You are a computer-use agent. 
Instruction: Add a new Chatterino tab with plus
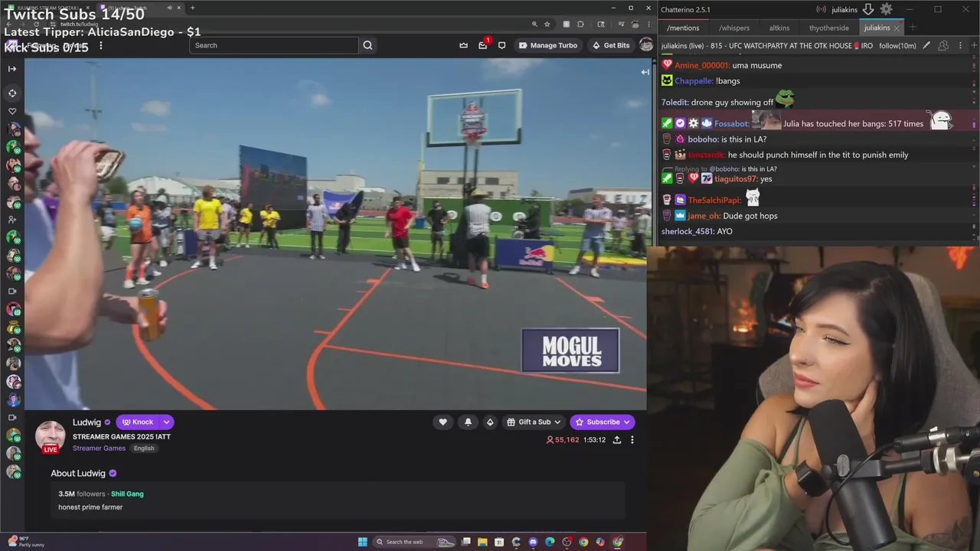point(913,28)
